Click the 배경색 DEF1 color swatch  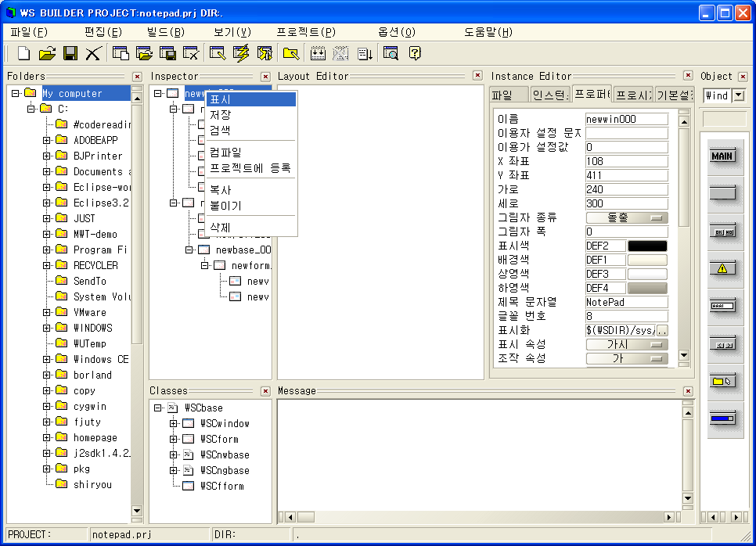(647, 260)
